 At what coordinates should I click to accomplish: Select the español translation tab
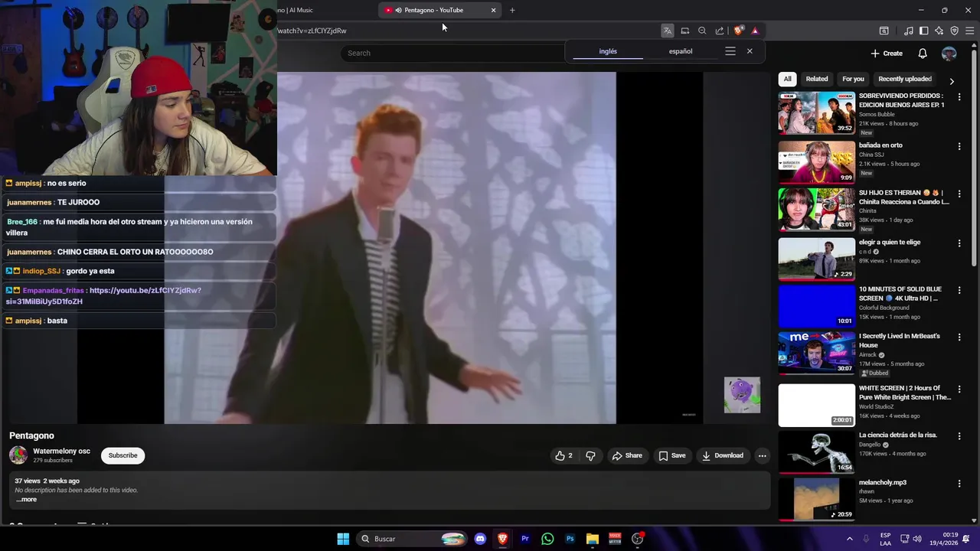click(x=681, y=51)
